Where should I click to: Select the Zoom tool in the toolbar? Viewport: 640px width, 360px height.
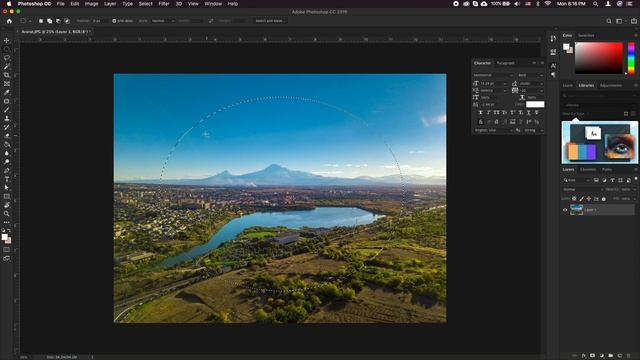(7, 213)
